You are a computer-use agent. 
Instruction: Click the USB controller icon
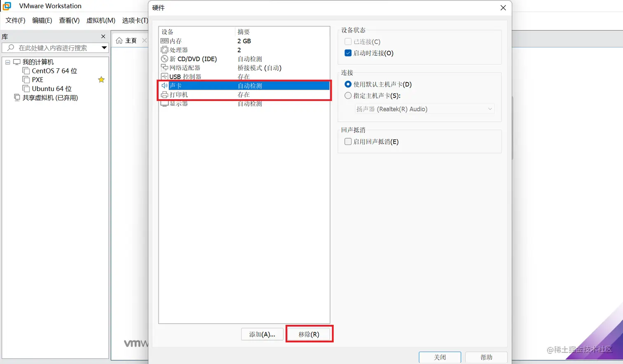(x=164, y=77)
